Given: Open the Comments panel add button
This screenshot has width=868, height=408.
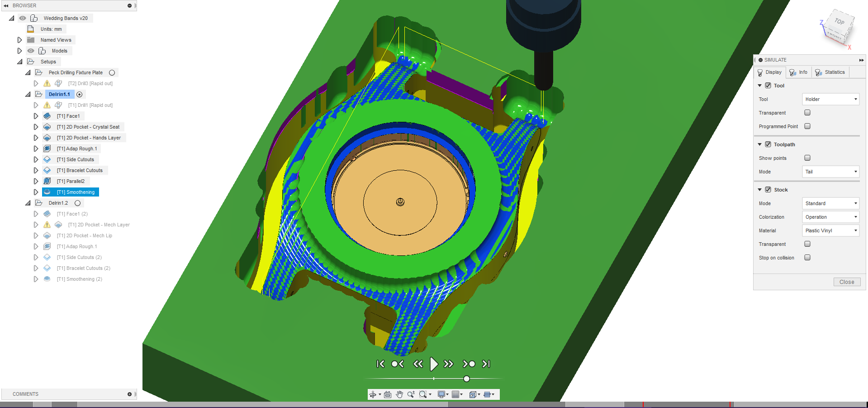Looking at the screenshot, I should [x=129, y=394].
